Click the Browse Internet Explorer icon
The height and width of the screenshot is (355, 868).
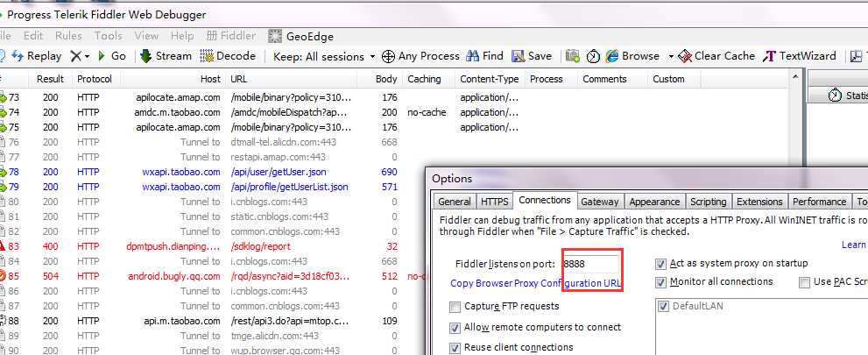click(611, 56)
